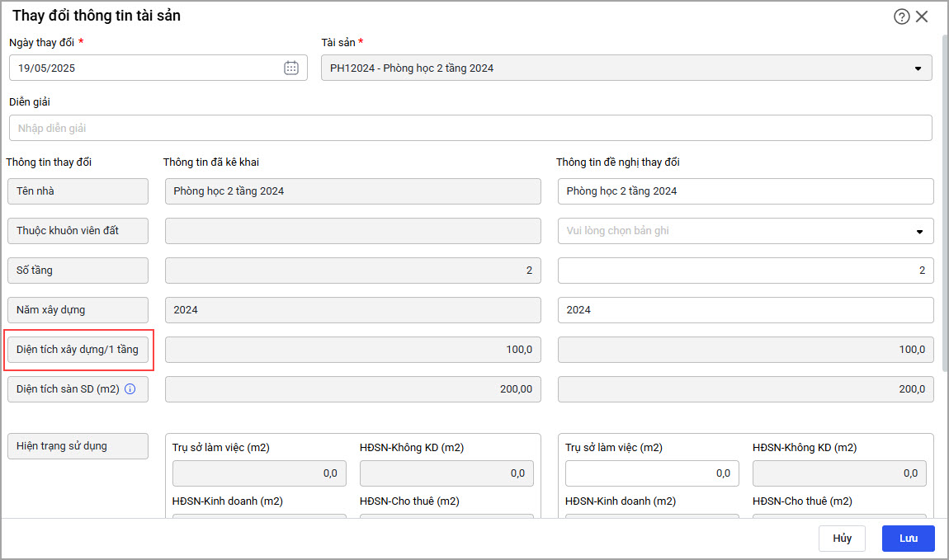Expand the Tài sản dropdown
This screenshot has height=560, width=949.
(x=918, y=68)
